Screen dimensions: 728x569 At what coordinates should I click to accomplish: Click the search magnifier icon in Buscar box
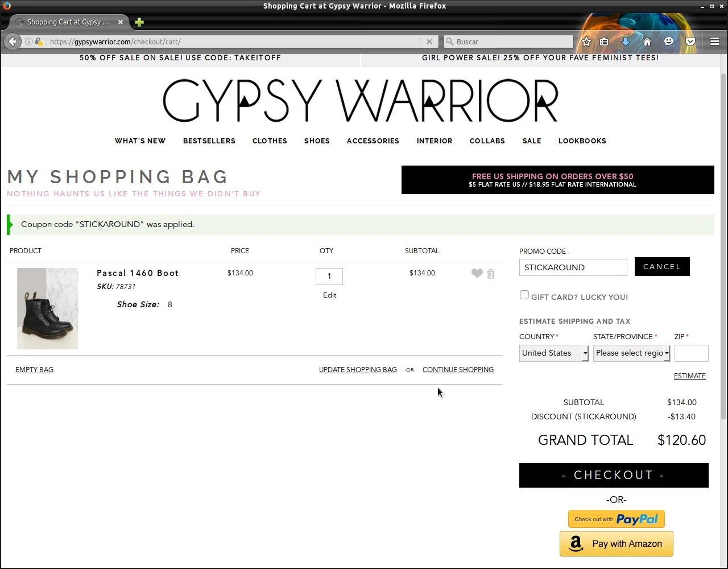[x=449, y=42]
